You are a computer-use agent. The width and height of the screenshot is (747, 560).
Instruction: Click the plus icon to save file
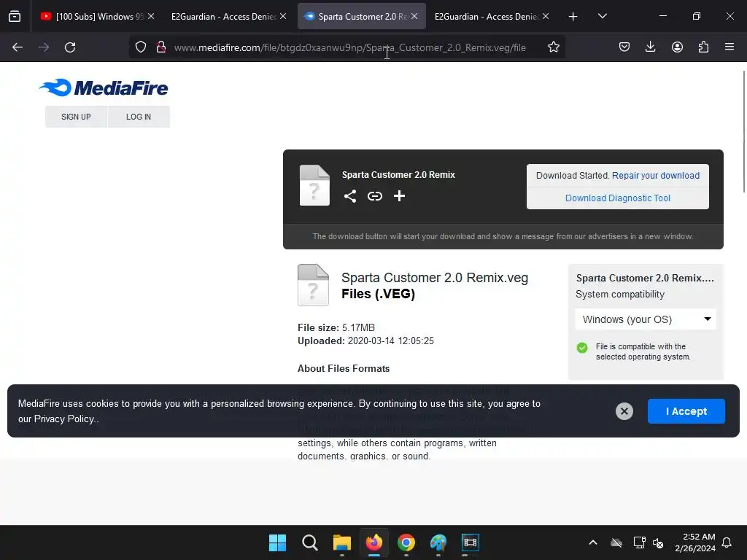399,195
